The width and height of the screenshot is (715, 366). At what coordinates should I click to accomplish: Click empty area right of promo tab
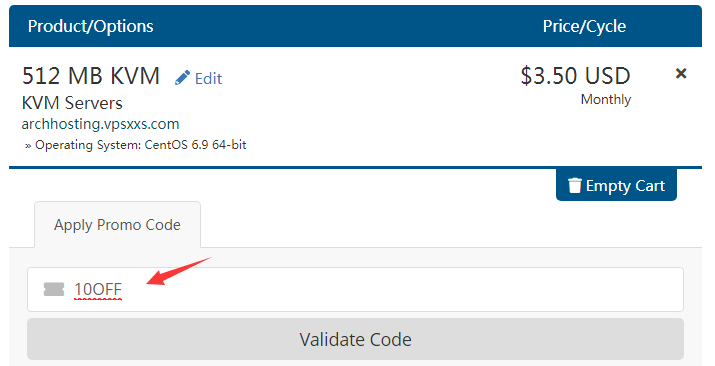point(451,225)
